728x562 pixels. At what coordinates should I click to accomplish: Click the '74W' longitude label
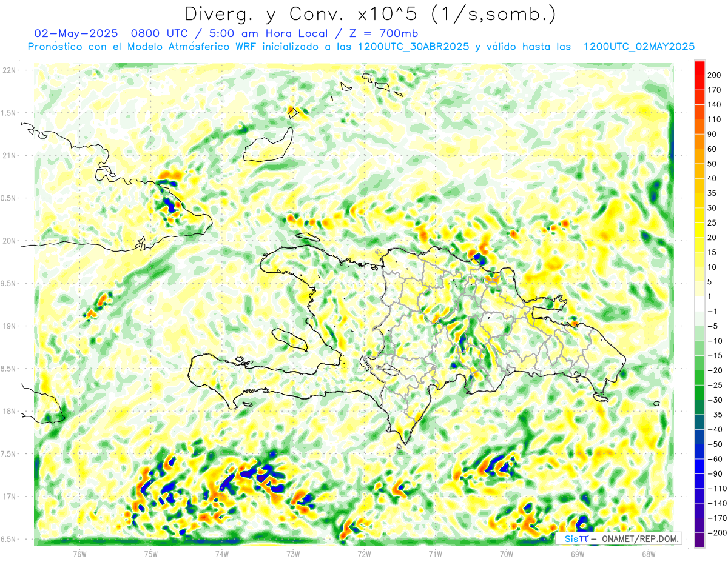(x=221, y=554)
